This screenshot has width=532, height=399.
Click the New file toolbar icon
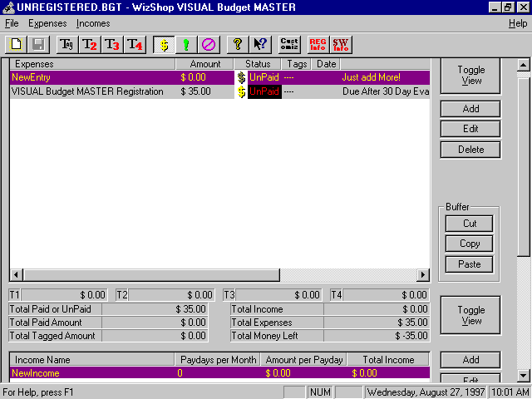(x=16, y=44)
